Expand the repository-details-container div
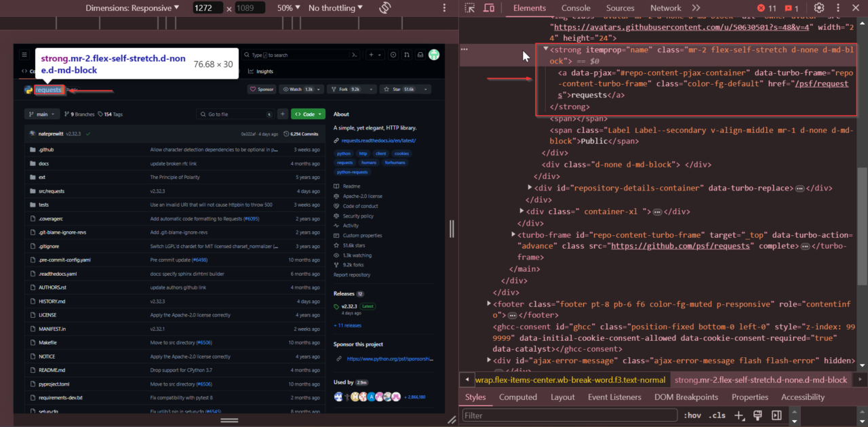The height and width of the screenshot is (427, 868). [530, 188]
